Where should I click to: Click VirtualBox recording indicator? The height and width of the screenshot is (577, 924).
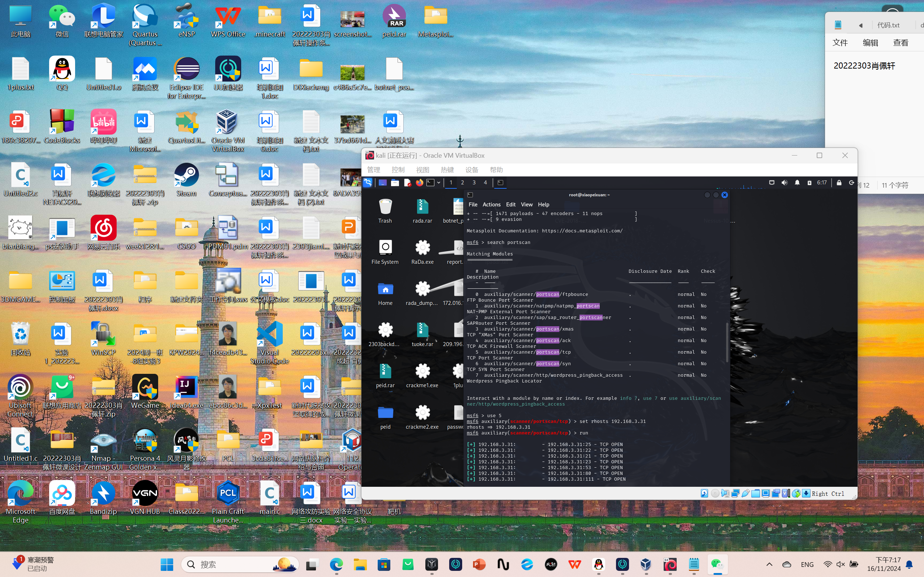pyautogui.click(x=776, y=493)
